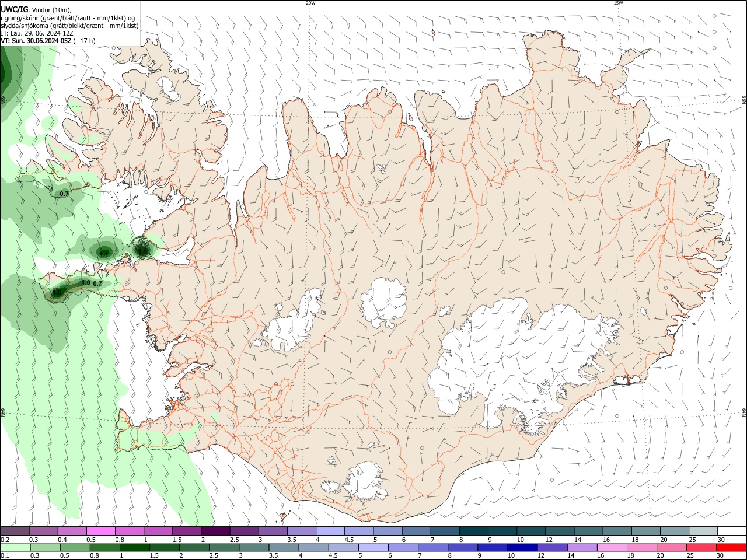747x560 pixels.
Task: Click the navy blue 10–12 rain swatch
Action: (x=522, y=548)
